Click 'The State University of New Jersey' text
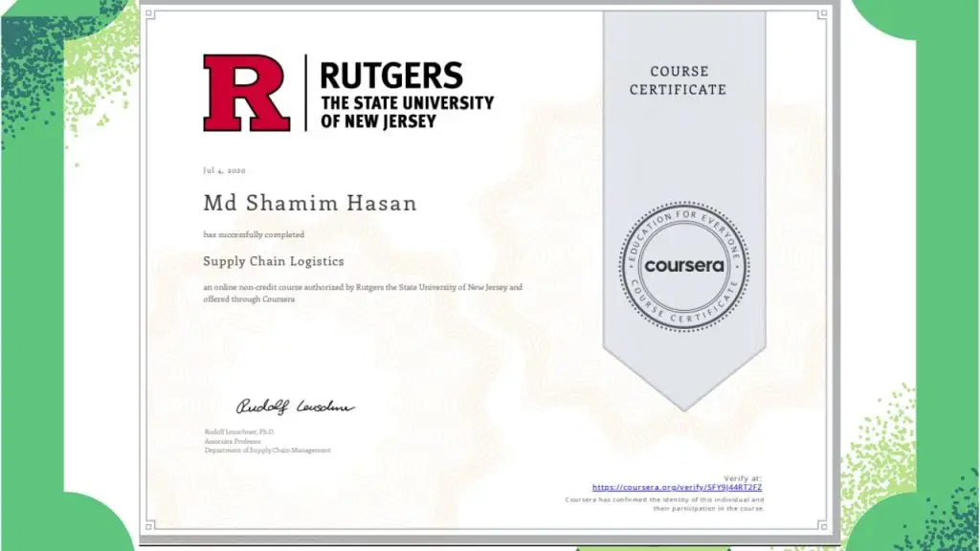The width and height of the screenshot is (980, 551). click(407, 112)
